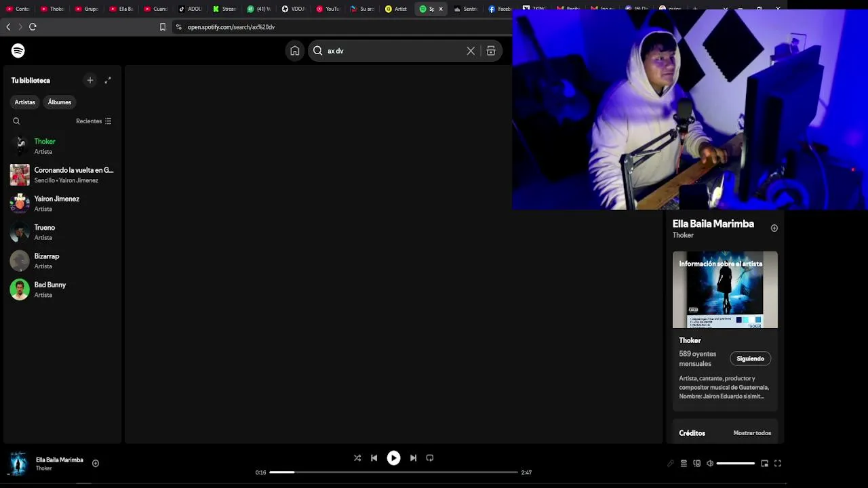The width and height of the screenshot is (868, 488).
Task: Open the 'Información sobre el artista' image card
Action: [x=725, y=289]
